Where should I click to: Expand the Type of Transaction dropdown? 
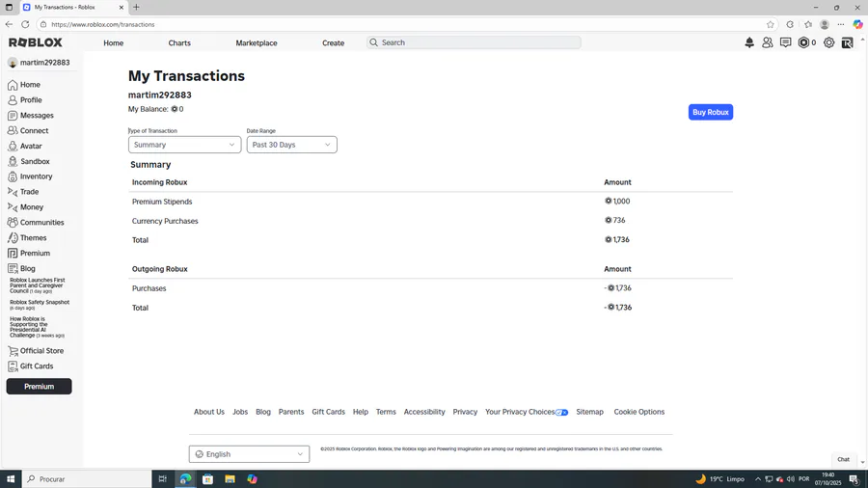(184, 145)
